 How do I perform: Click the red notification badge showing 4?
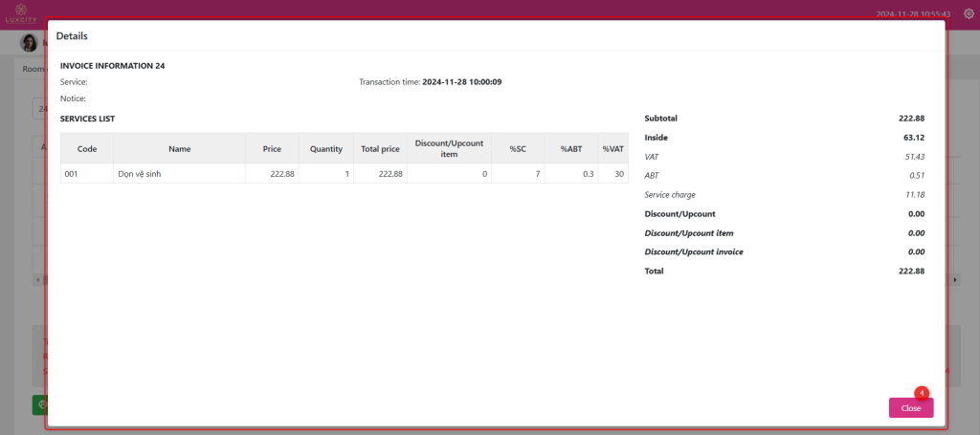[x=921, y=392]
